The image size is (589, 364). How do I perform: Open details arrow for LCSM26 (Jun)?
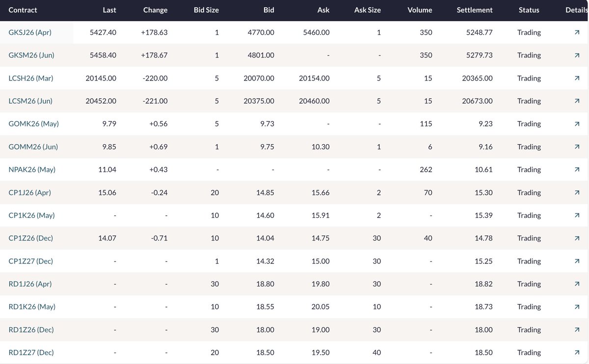tap(576, 101)
